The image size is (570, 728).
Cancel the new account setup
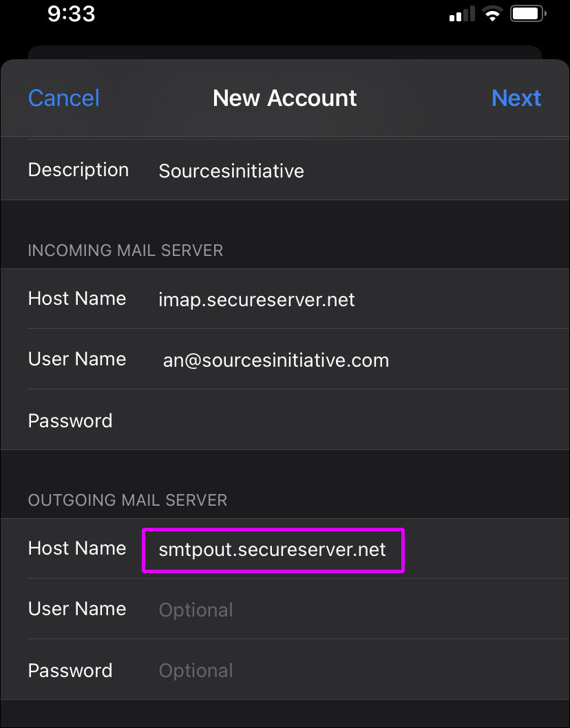click(x=63, y=98)
